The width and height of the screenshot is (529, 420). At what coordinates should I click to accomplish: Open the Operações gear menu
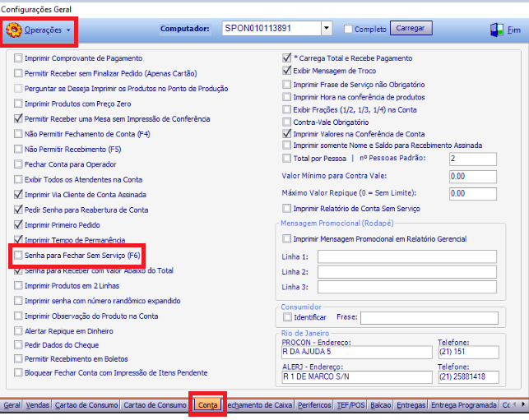coord(38,30)
